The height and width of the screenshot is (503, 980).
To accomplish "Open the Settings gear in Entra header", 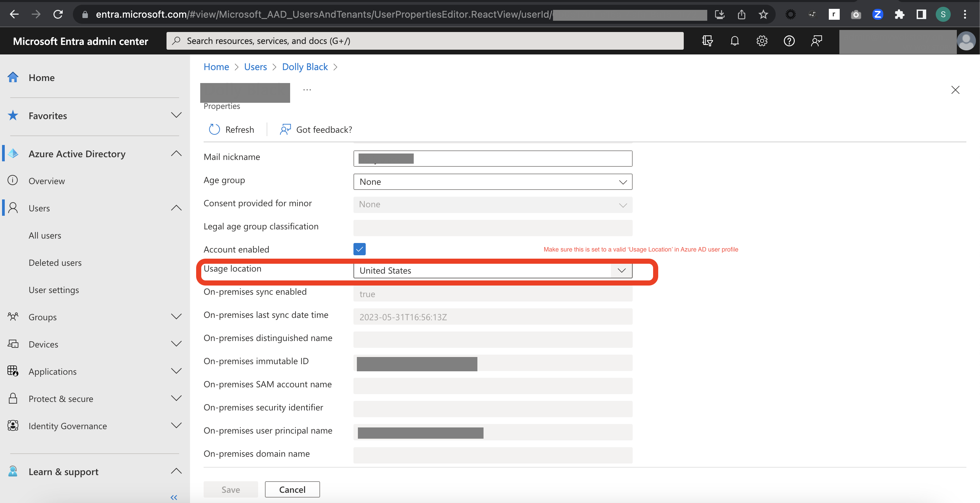I will click(762, 41).
